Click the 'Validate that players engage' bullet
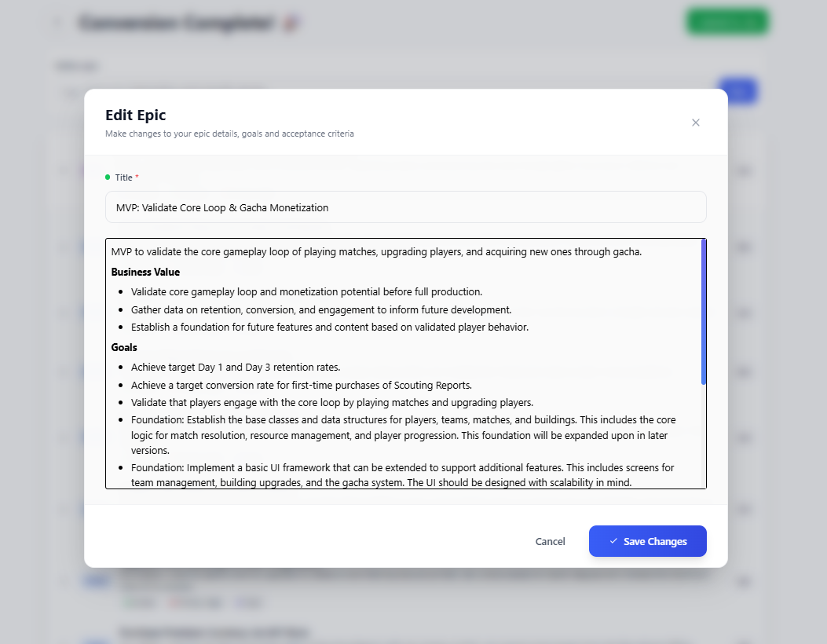This screenshot has height=644, width=827. (331, 402)
